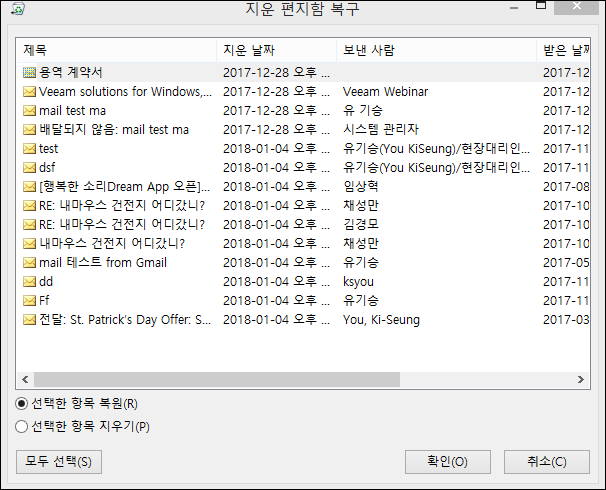Click envelope icon beside 'test' message
606x490 pixels.
(x=29, y=148)
